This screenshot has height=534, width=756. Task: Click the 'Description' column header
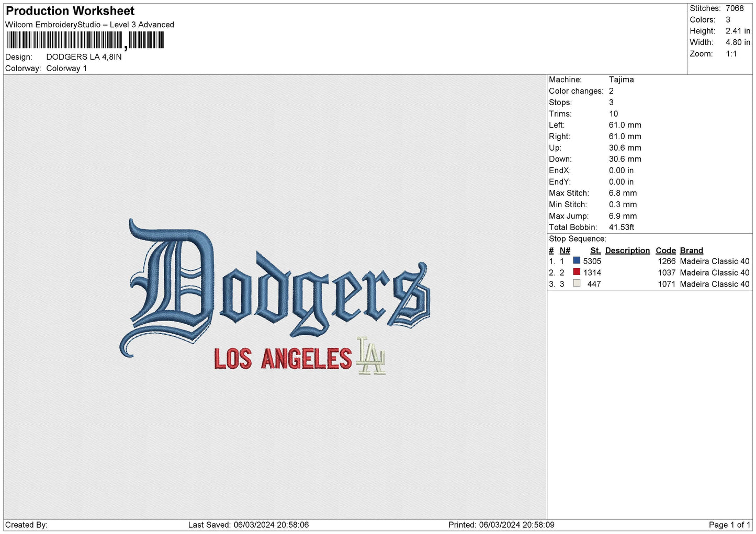click(627, 251)
